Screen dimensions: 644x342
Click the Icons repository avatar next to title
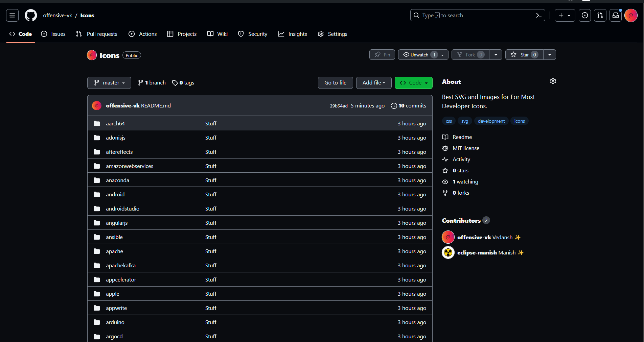[x=92, y=55]
